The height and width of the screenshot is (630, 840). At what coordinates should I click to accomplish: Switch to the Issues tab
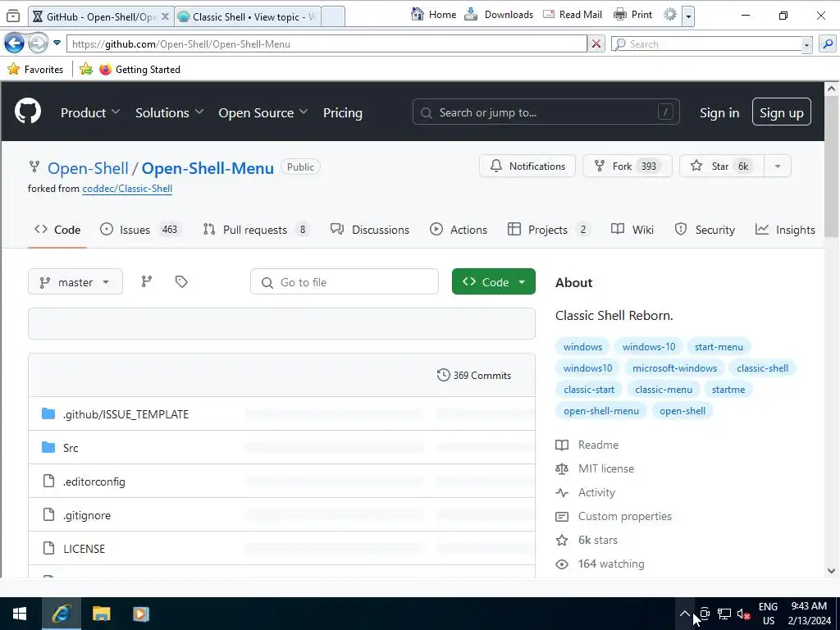click(x=141, y=230)
